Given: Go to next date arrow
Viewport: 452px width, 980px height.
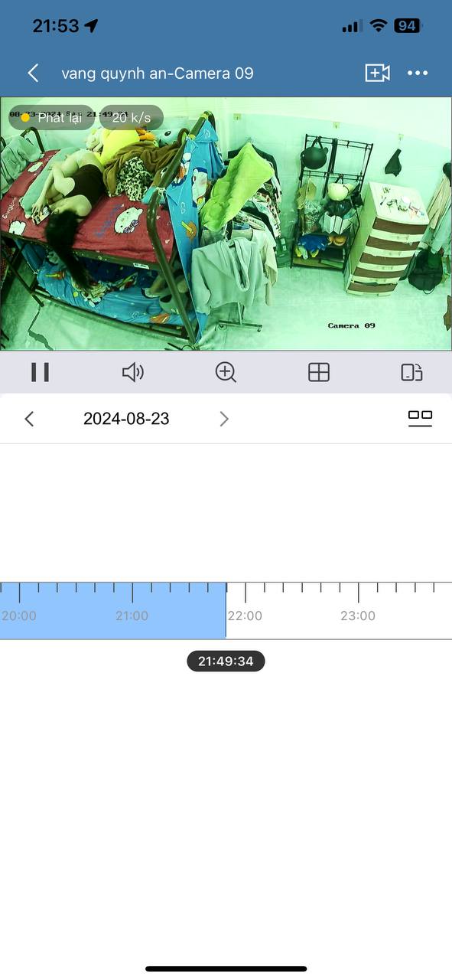Looking at the screenshot, I should 224,419.
